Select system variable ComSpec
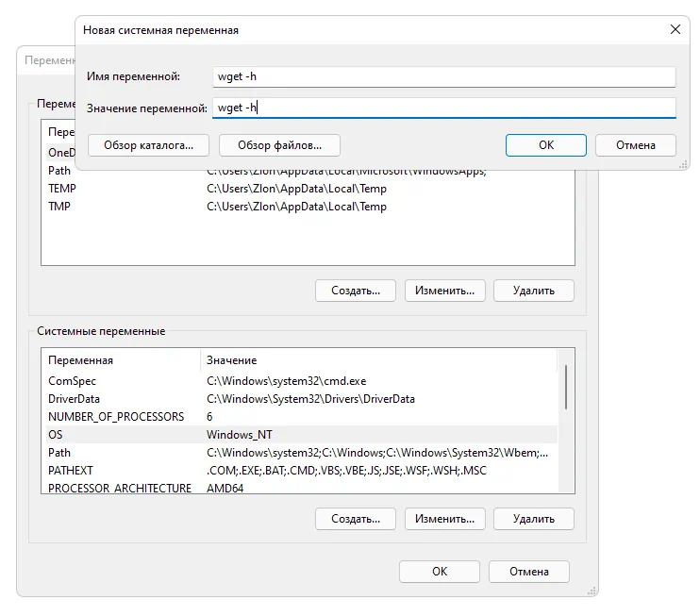 300,381
